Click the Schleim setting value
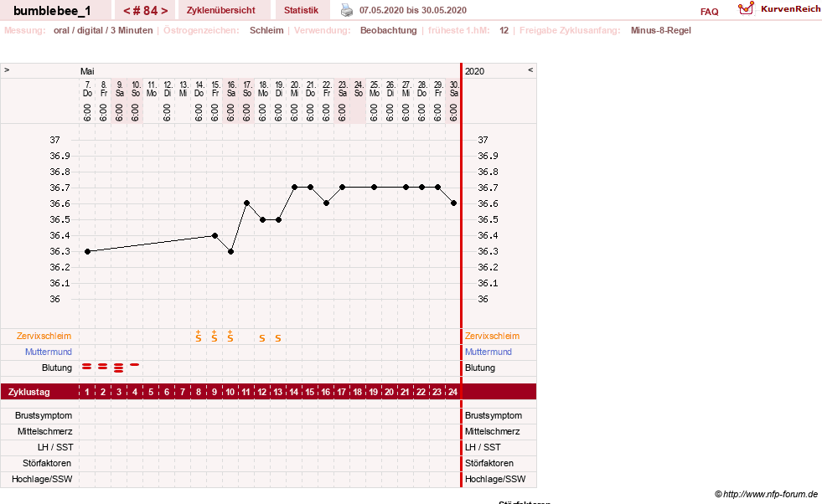Screen dimensions: 822x504 [266, 30]
